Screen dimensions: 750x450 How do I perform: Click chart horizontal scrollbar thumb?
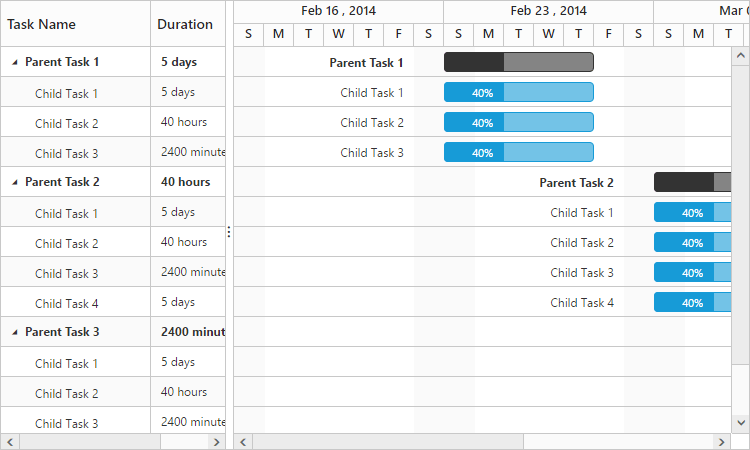click(388, 441)
